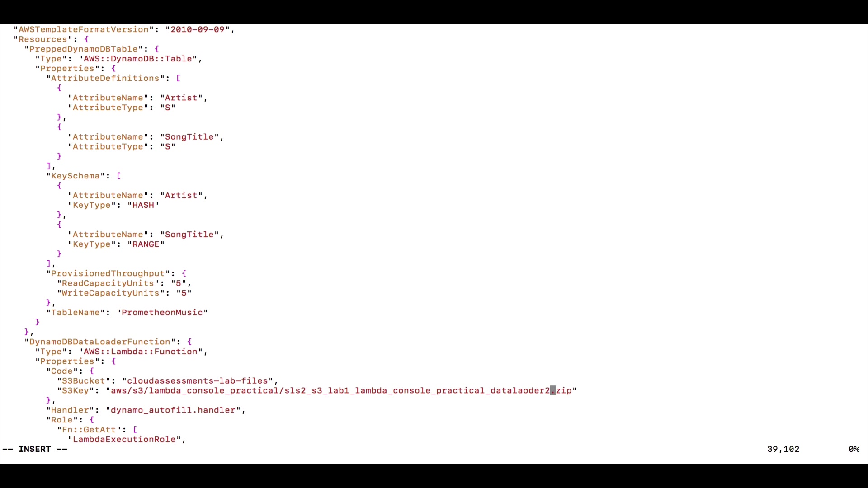The height and width of the screenshot is (488, 868).
Task: Click the "WriteCapacityUnits" key
Action: coord(110,293)
